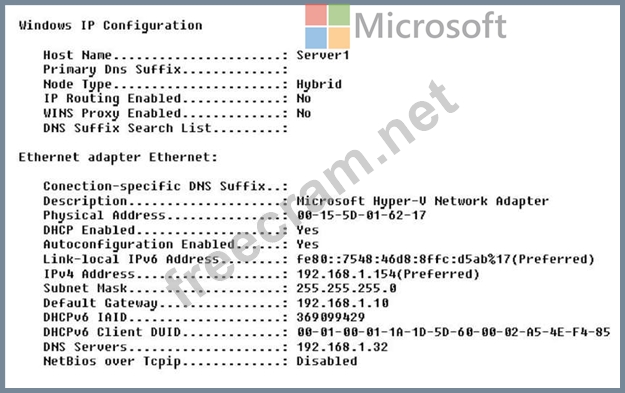Click the IPv4 Address 192.168.1.154
This screenshot has height=393, width=625.
pyautogui.click(x=388, y=274)
